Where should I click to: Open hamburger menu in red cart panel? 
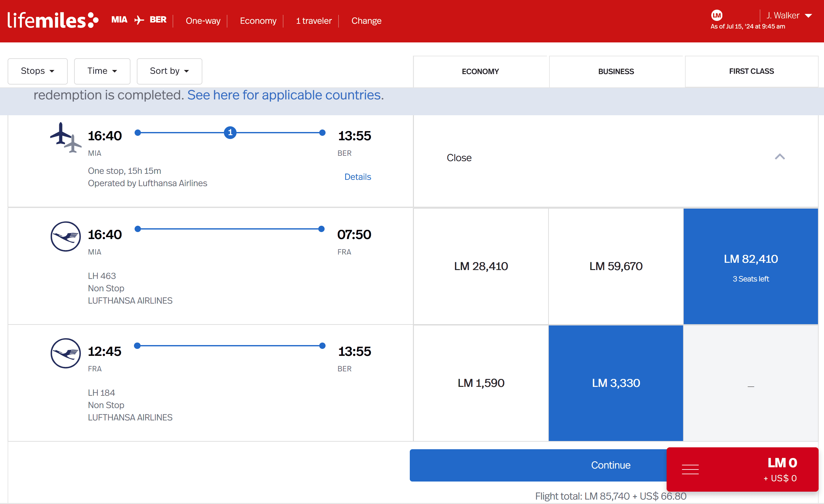tap(690, 469)
